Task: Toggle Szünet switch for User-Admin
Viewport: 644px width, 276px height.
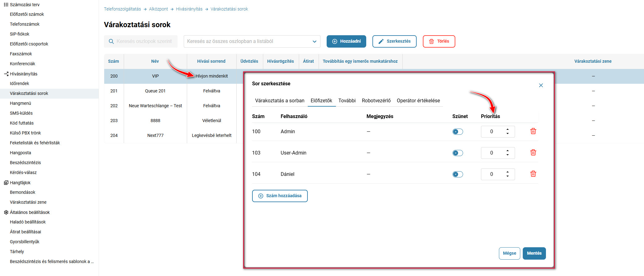Action: 457,153
